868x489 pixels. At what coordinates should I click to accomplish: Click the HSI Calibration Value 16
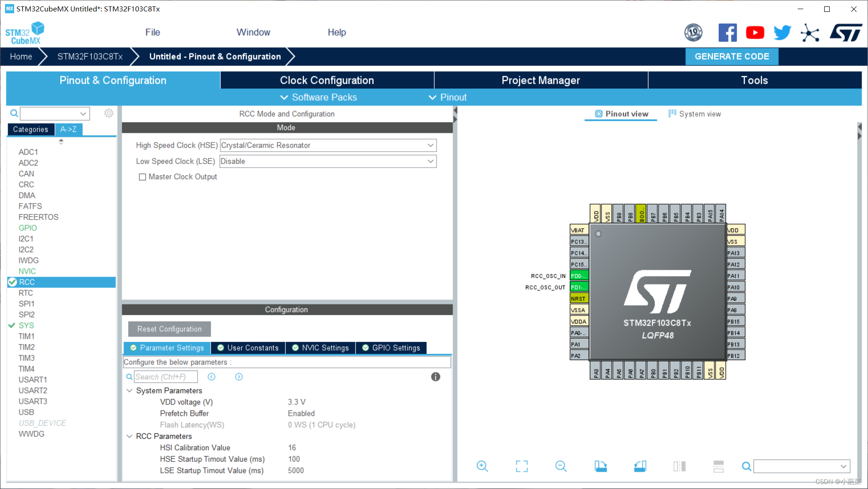292,447
